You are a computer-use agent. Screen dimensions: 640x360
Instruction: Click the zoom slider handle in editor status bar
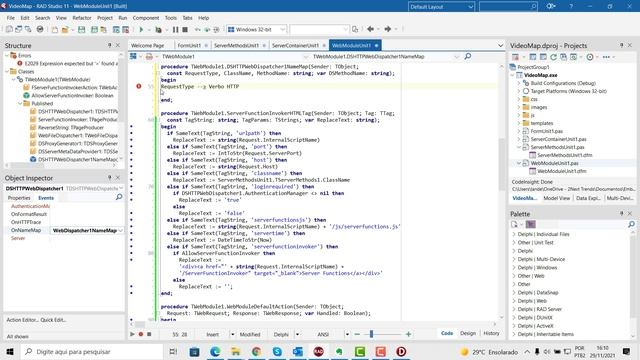coord(371,334)
